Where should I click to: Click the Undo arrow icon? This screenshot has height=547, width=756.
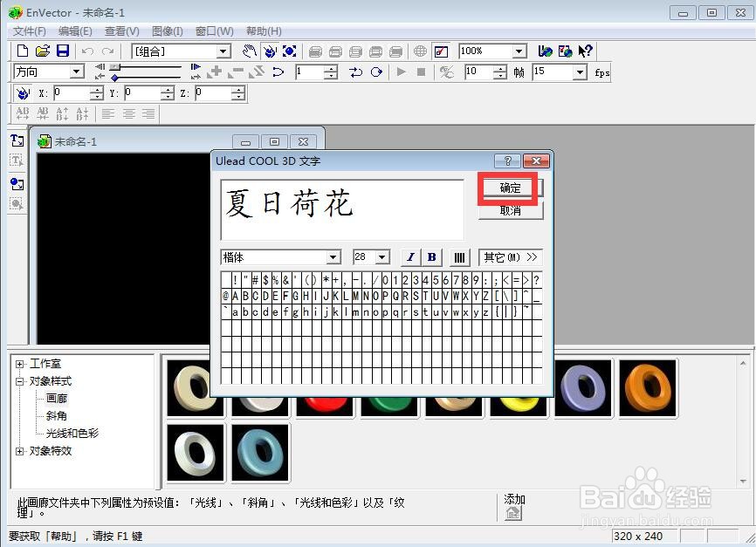coord(87,51)
